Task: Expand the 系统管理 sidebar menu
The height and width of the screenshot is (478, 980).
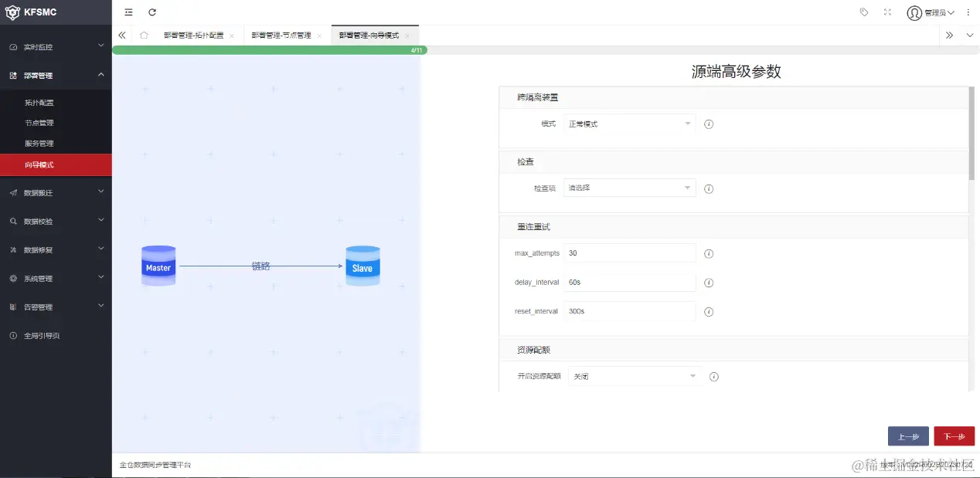Action: (56, 278)
